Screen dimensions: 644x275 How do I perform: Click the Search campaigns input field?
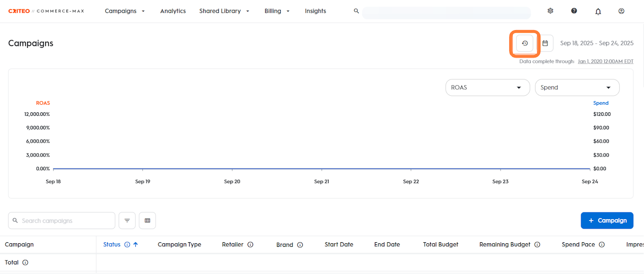pyautogui.click(x=65, y=221)
